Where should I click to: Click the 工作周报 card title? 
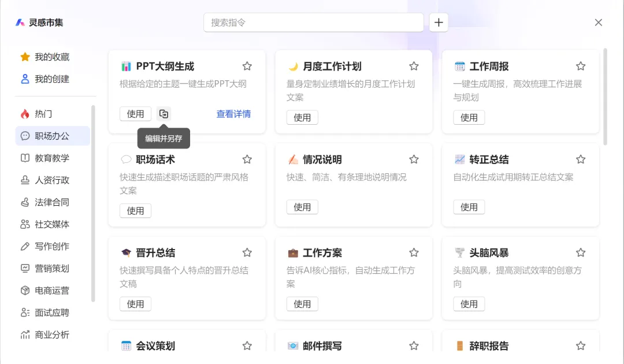(x=489, y=66)
